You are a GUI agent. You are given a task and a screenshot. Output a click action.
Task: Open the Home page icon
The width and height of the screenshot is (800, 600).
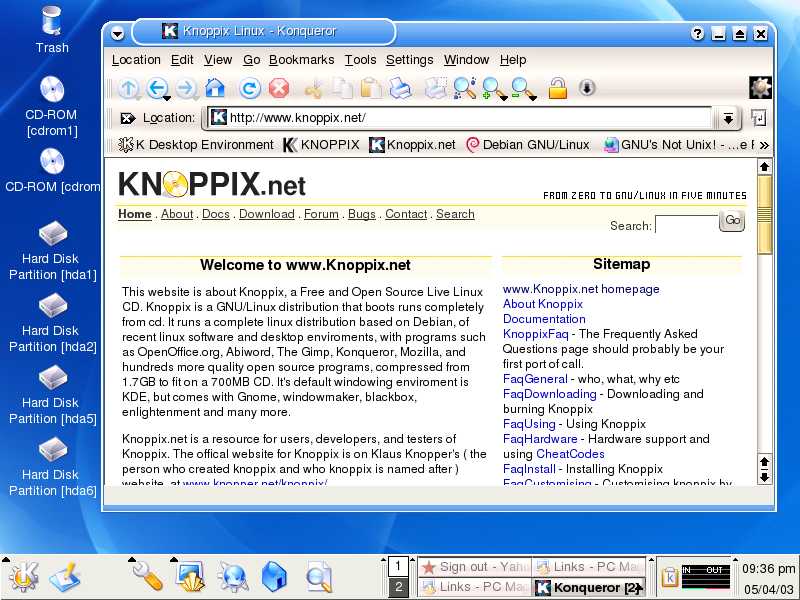(215, 88)
